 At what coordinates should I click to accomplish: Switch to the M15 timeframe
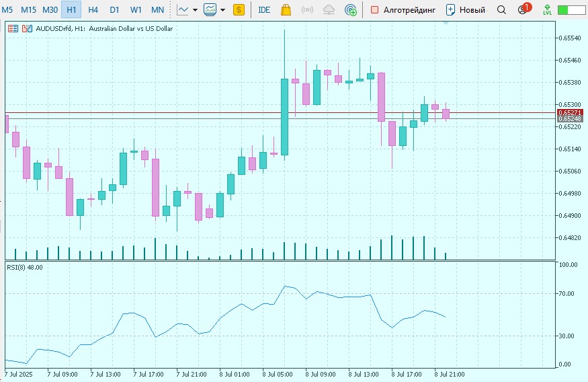[x=28, y=10]
